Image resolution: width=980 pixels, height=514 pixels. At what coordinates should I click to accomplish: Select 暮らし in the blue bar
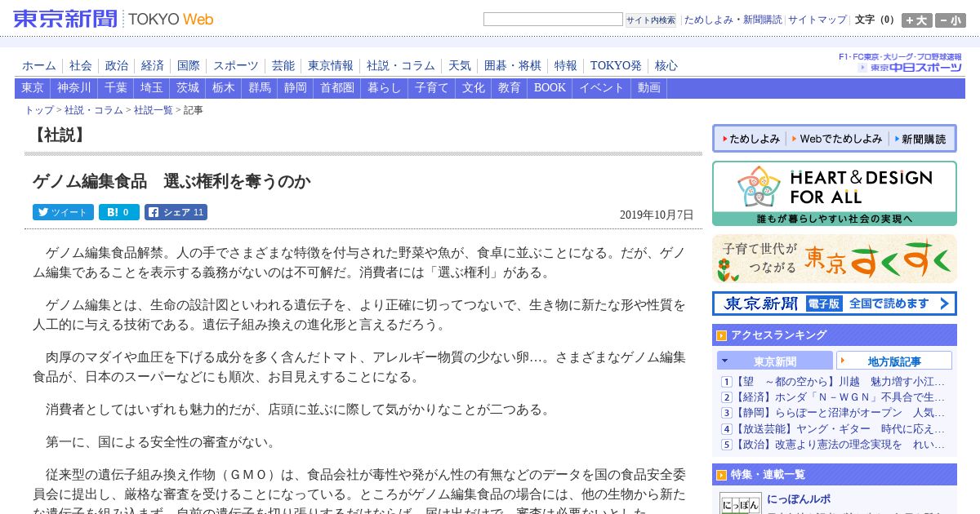point(385,88)
